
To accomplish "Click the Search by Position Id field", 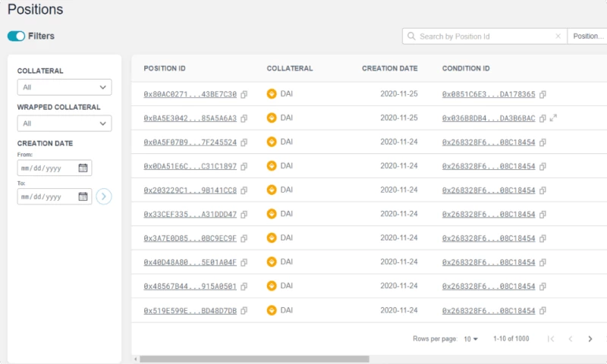I will coord(485,36).
